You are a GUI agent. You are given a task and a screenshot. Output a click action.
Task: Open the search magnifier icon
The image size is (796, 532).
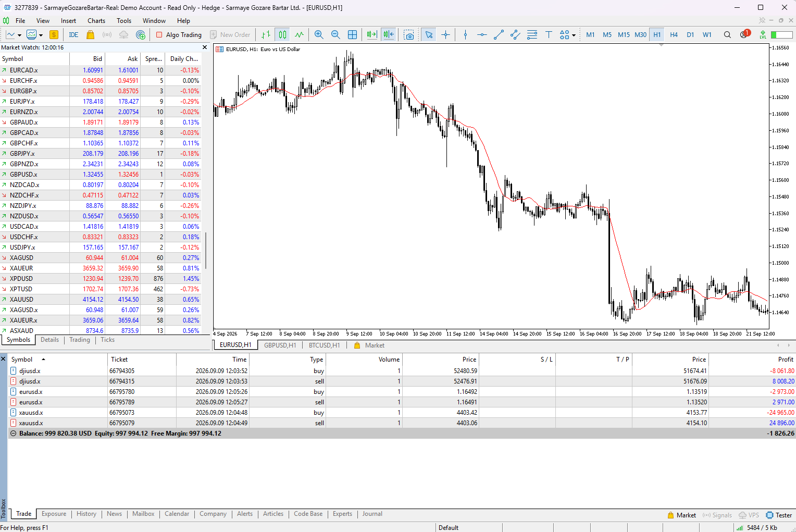[x=727, y=35]
